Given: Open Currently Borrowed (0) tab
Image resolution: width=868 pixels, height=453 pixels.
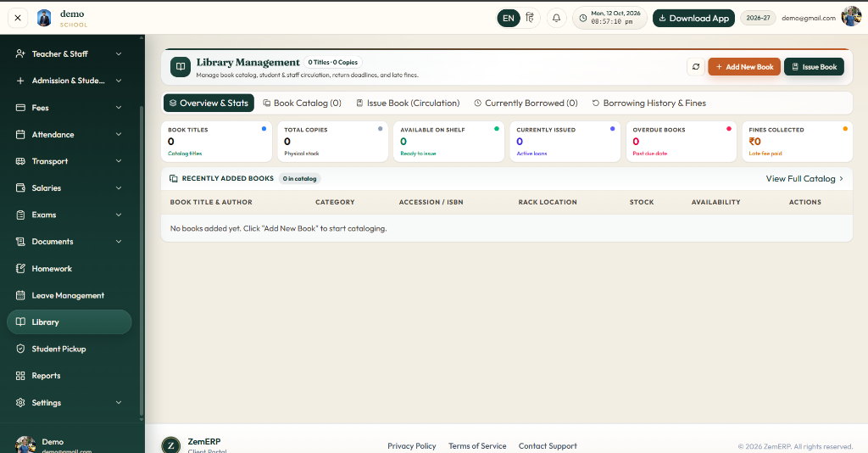Looking at the screenshot, I should tap(526, 103).
